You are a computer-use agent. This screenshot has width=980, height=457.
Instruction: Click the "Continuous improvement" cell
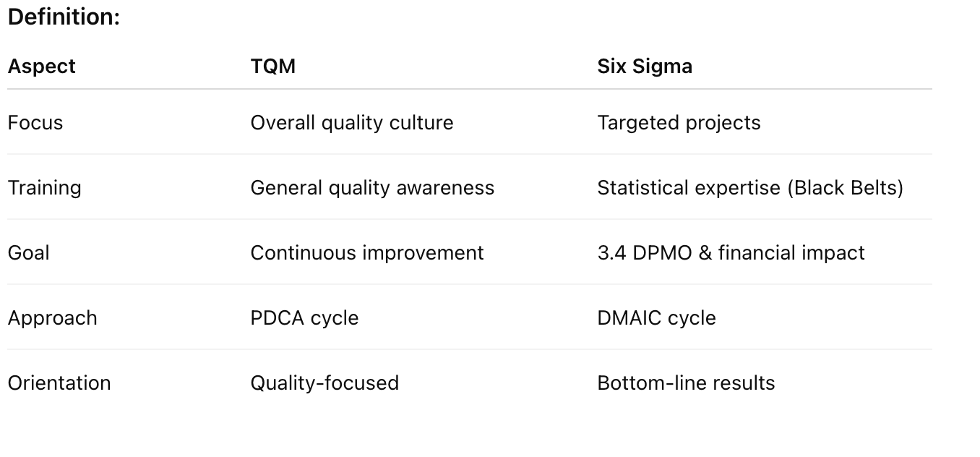[x=367, y=253]
